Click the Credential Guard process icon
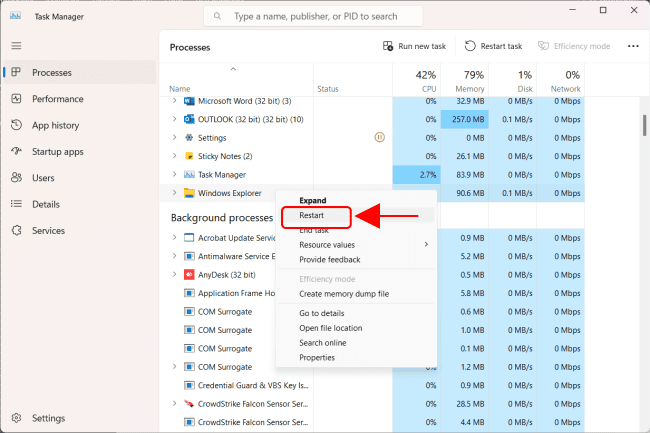Screen dimensions: 650x433 (x=189, y=385)
